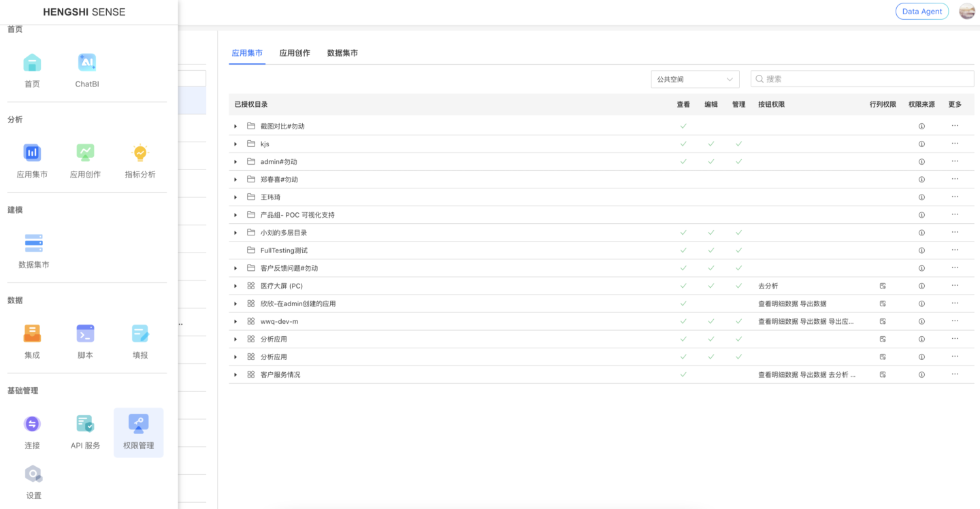Open 指标分析 in the navigation menu
This screenshot has height=509, width=980.
(x=140, y=153)
